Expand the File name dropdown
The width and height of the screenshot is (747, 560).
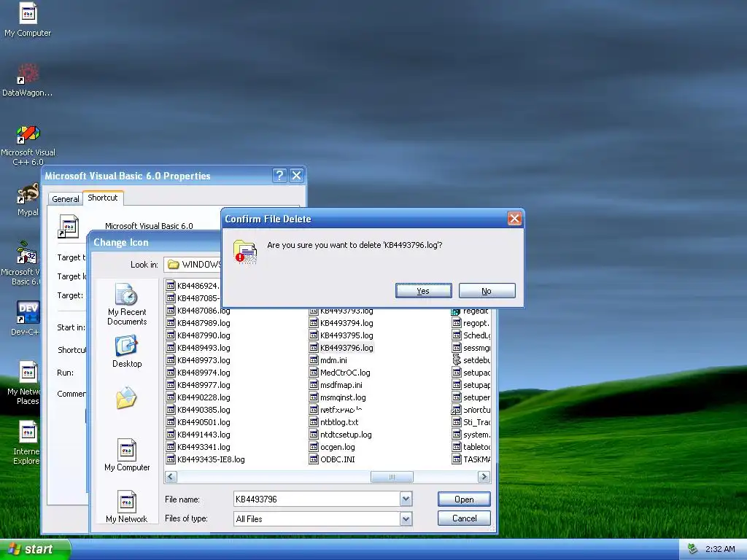coord(406,499)
